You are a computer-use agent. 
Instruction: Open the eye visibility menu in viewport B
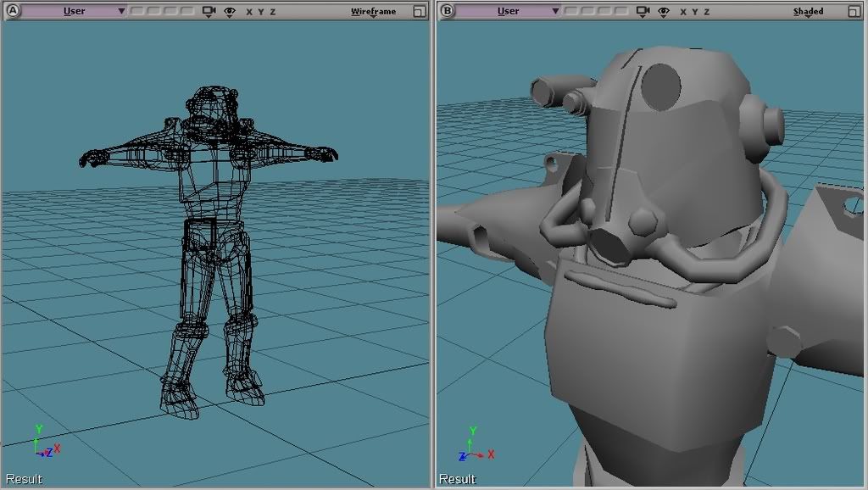pyautogui.click(x=664, y=12)
